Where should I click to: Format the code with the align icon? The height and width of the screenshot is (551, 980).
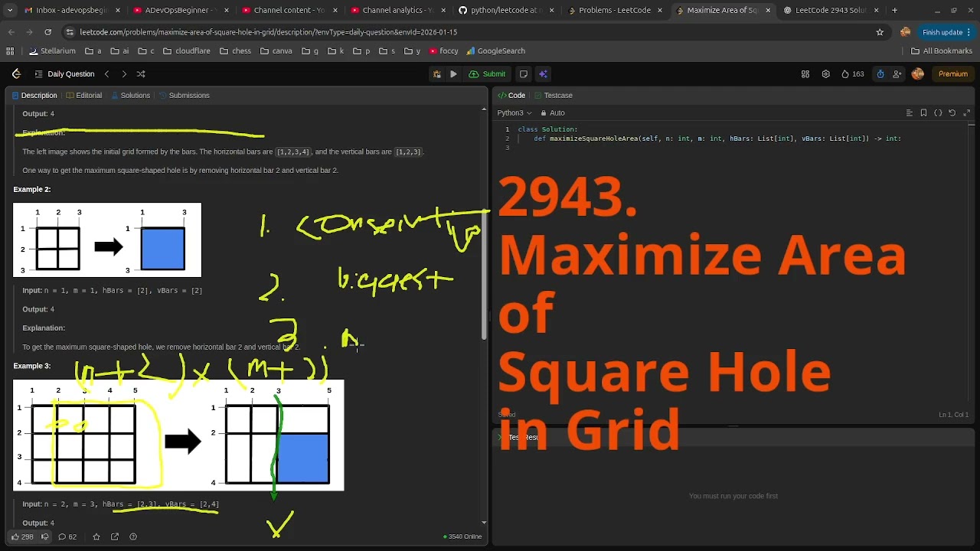[910, 113]
